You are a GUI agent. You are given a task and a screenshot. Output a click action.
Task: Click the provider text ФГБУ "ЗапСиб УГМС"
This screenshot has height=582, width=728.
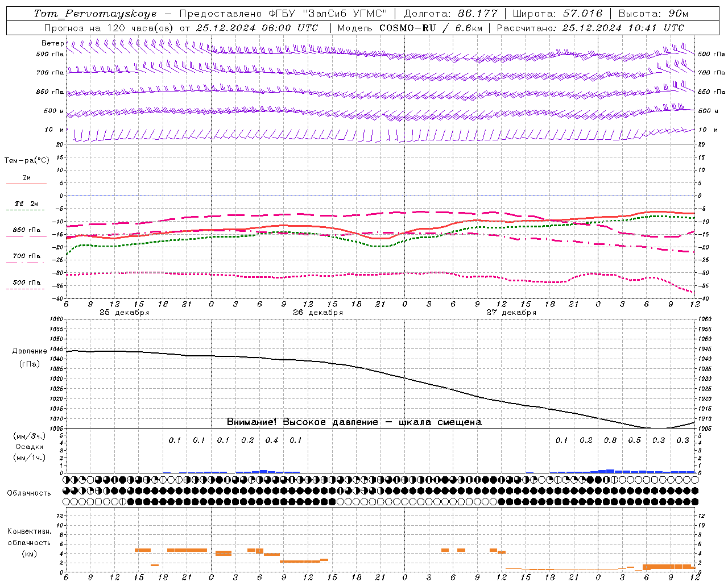pyautogui.click(x=328, y=14)
